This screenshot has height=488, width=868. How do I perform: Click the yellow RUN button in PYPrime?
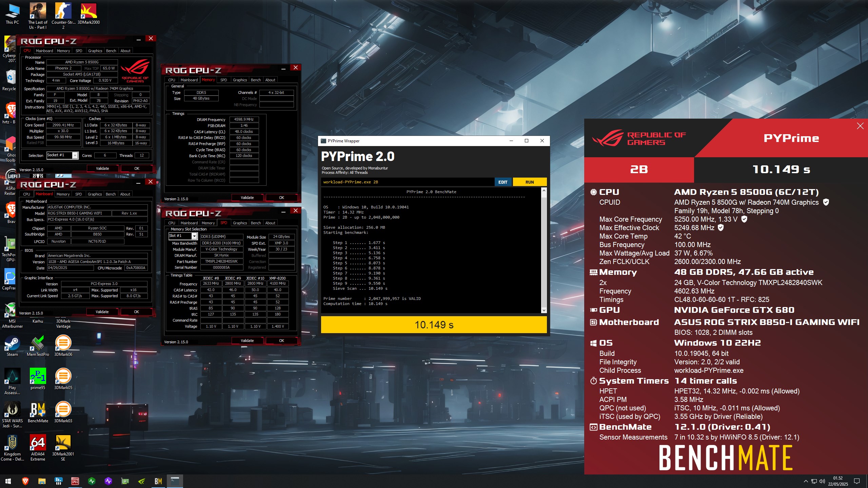pos(530,182)
